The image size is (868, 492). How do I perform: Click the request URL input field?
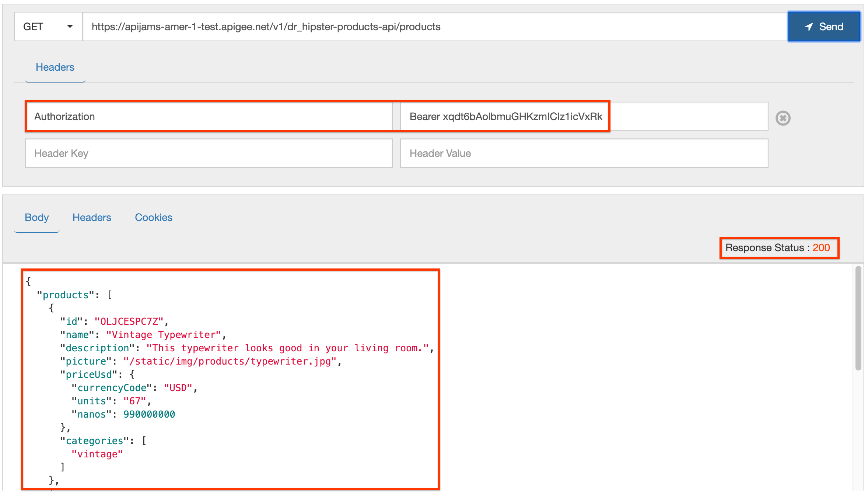point(435,27)
